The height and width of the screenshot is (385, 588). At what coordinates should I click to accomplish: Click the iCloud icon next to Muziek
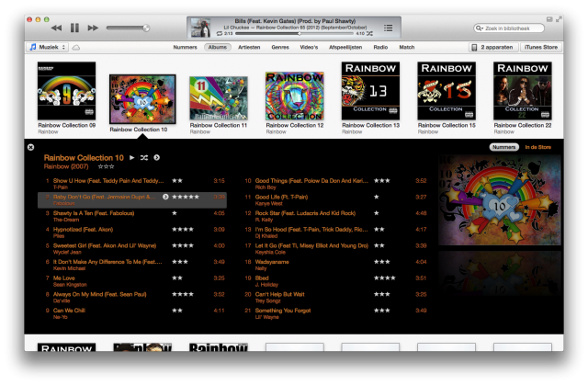[x=75, y=48]
